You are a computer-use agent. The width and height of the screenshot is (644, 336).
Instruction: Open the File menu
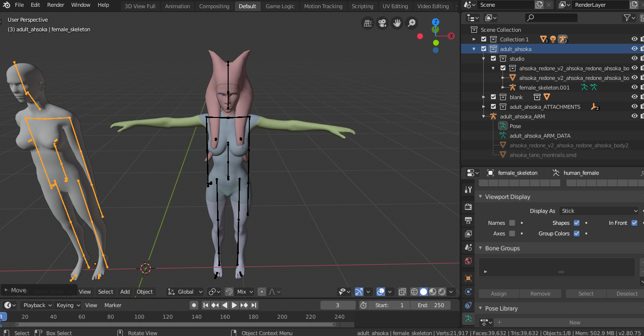point(19,5)
